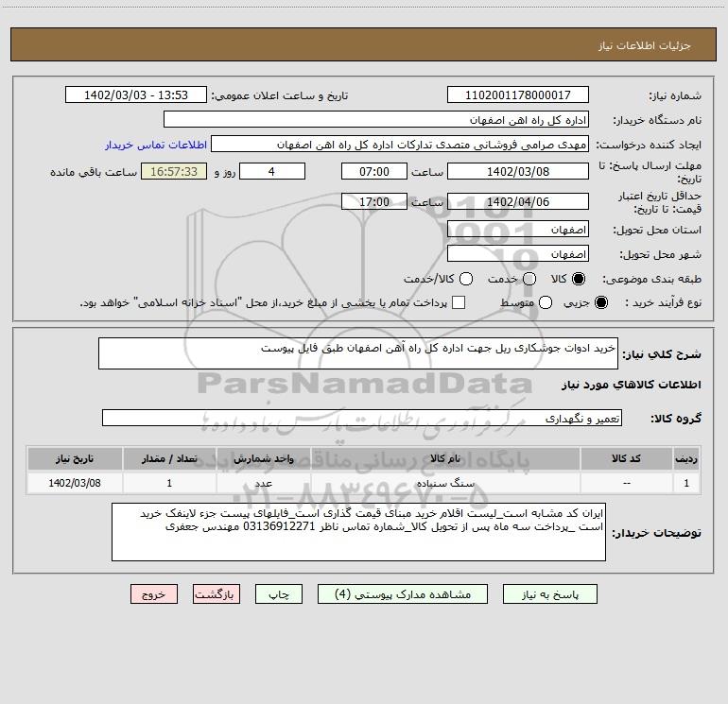Click the خروج exit button
The width and height of the screenshot is (728, 704).
[x=154, y=594]
